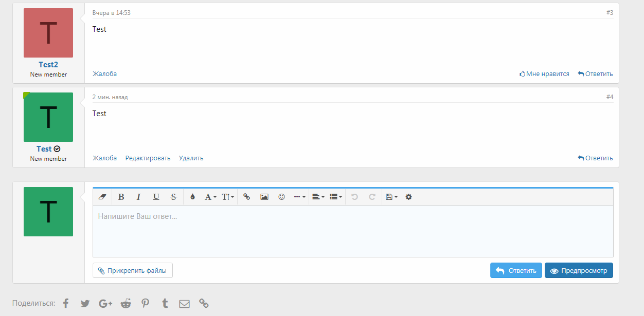Insert an image into the reply
The height and width of the screenshot is (316, 644).
point(264,197)
